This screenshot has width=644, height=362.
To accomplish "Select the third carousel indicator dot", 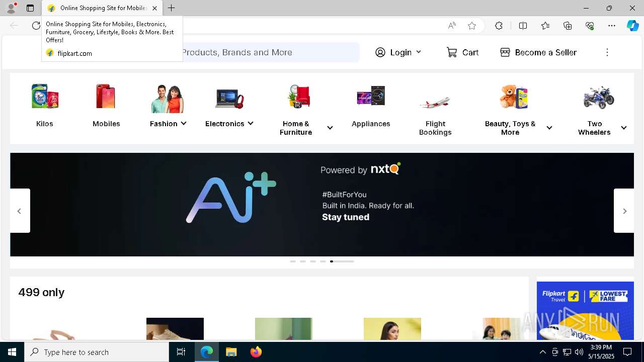I will [313, 261].
